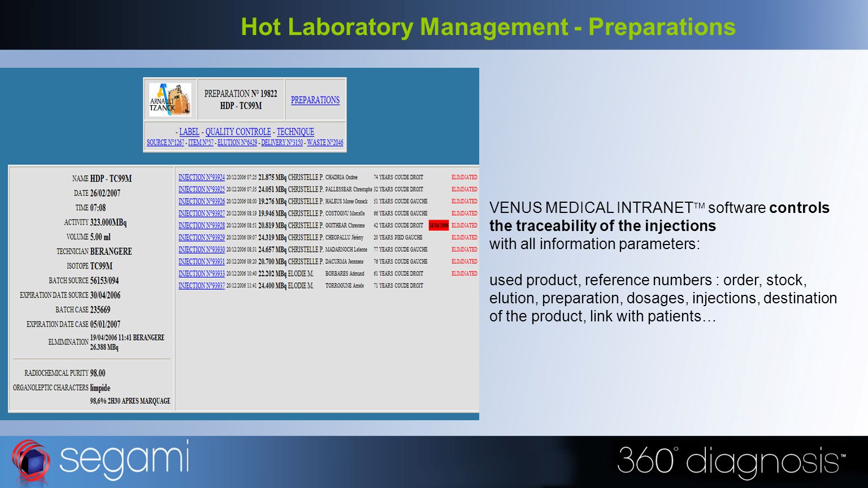The height and width of the screenshot is (488, 868).
Task: Click the ACTIVITY value 323.000MBq
Action: pyautogui.click(x=108, y=223)
